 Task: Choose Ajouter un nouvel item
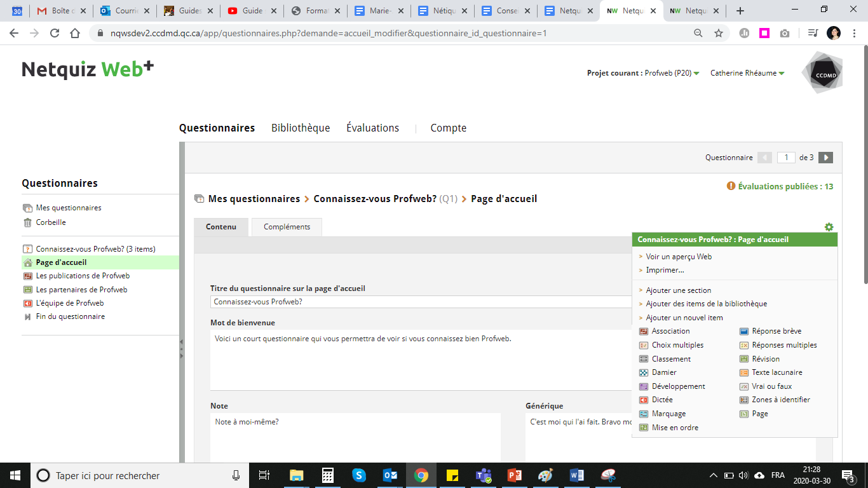tap(684, 318)
